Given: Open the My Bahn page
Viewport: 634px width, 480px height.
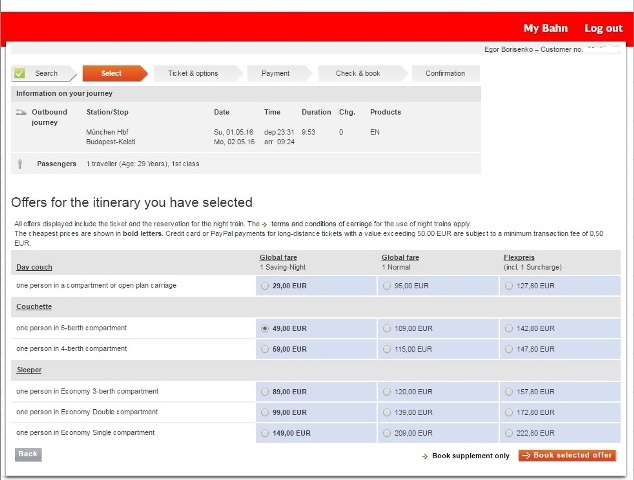Looking at the screenshot, I should (x=545, y=28).
